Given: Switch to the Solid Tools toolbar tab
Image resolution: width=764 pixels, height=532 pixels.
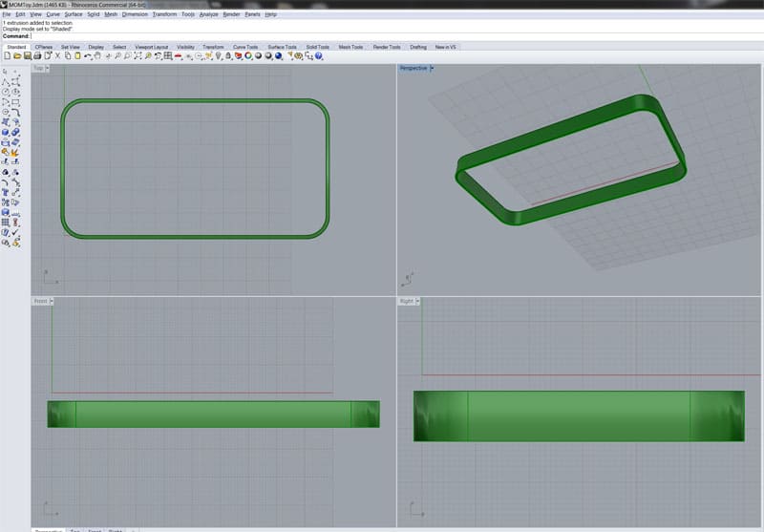Looking at the screenshot, I should 318,47.
